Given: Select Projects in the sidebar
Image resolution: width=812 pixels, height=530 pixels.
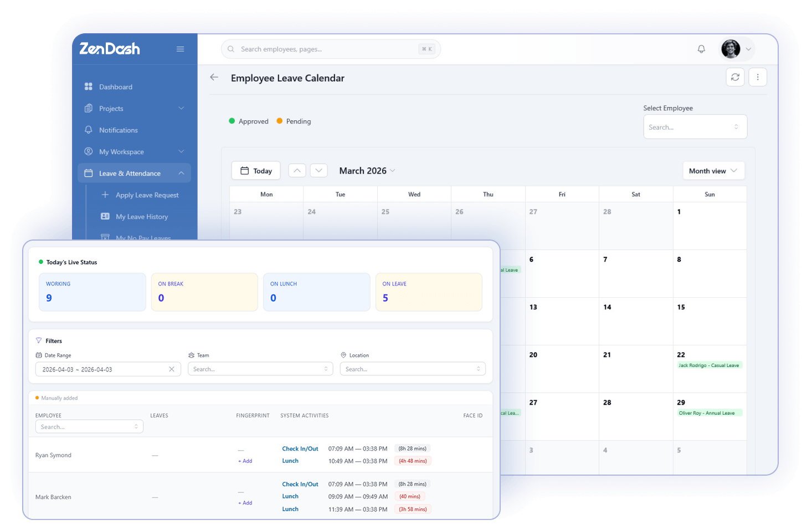Looking at the screenshot, I should 111,108.
